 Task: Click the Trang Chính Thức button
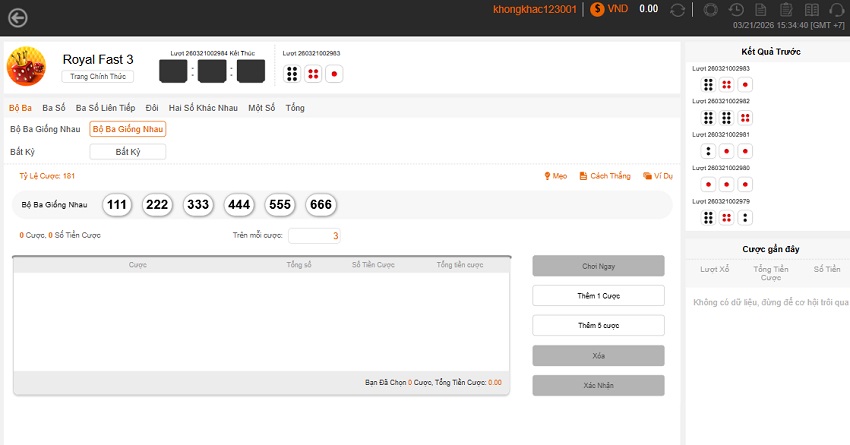tap(98, 76)
